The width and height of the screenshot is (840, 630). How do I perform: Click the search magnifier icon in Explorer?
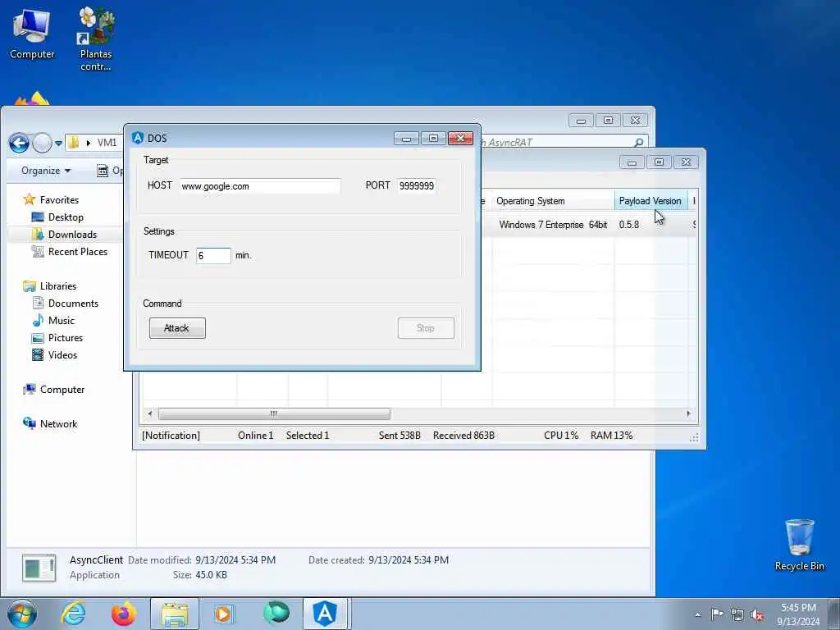(x=638, y=143)
